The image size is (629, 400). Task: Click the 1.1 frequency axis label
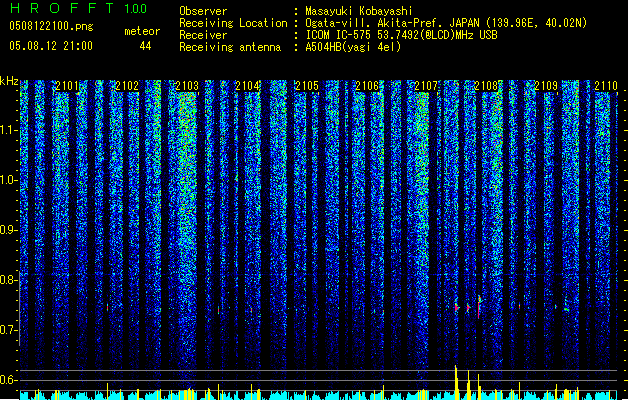(x=9, y=130)
